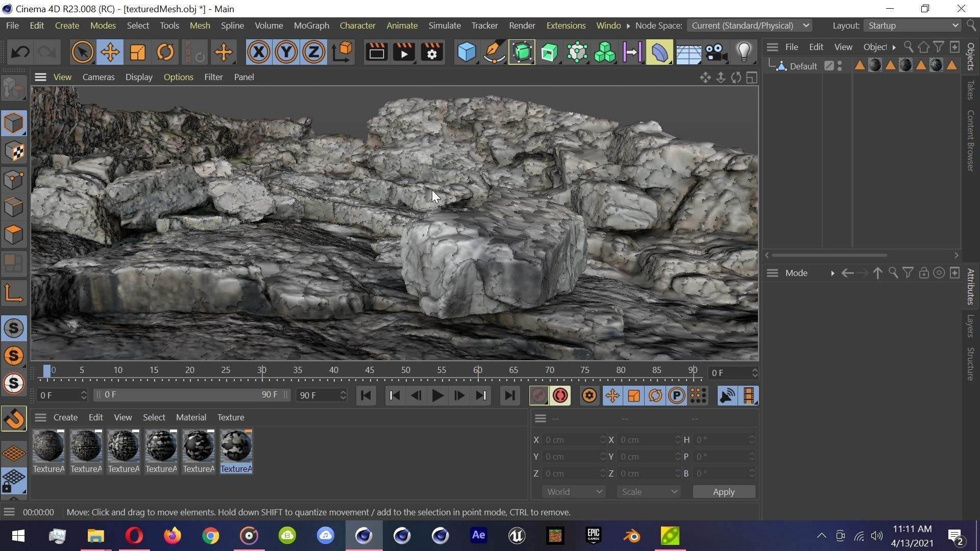
Task: Expand the menu bar overflow arrow
Action: coord(628,26)
